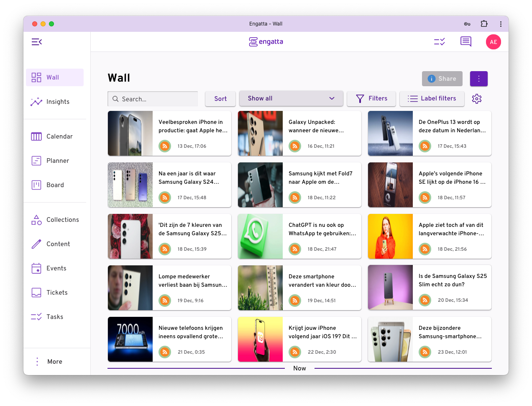Open the Sort options

pyautogui.click(x=220, y=99)
